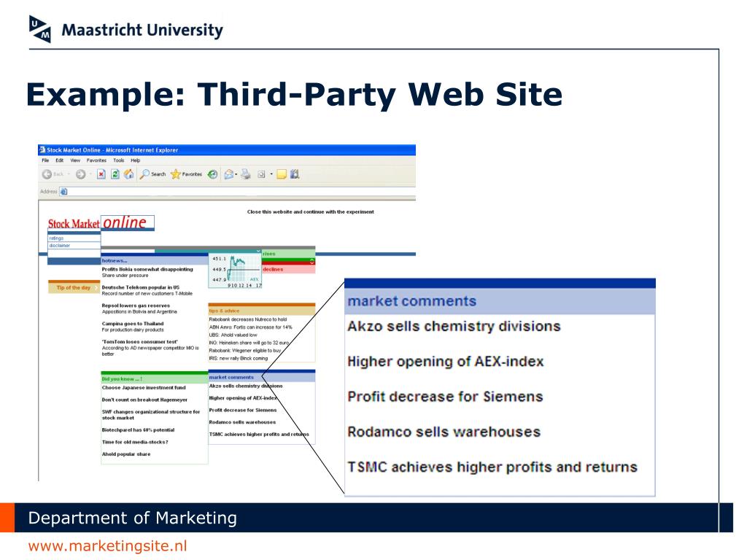The width and height of the screenshot is (747, 560).
Task: Open the Search toolbar button
Action: click(152, 174)
